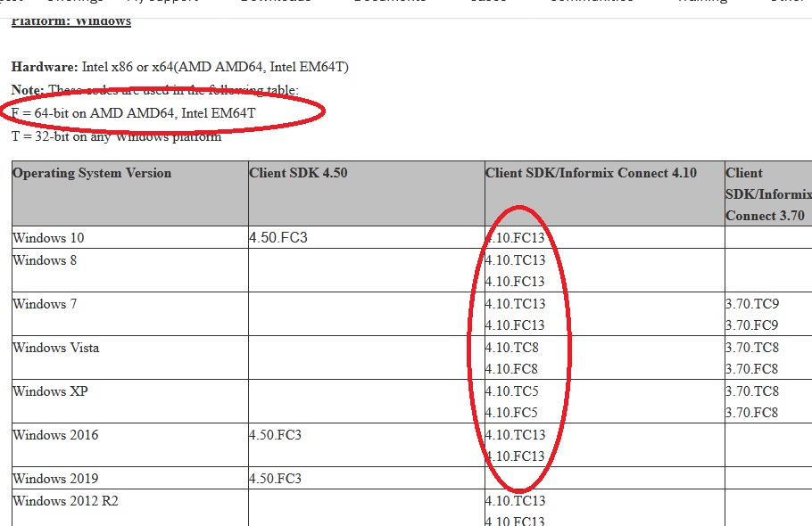Select the 'Windows XP' row label
Screen dimensions: 812x526
coord(50,391)
